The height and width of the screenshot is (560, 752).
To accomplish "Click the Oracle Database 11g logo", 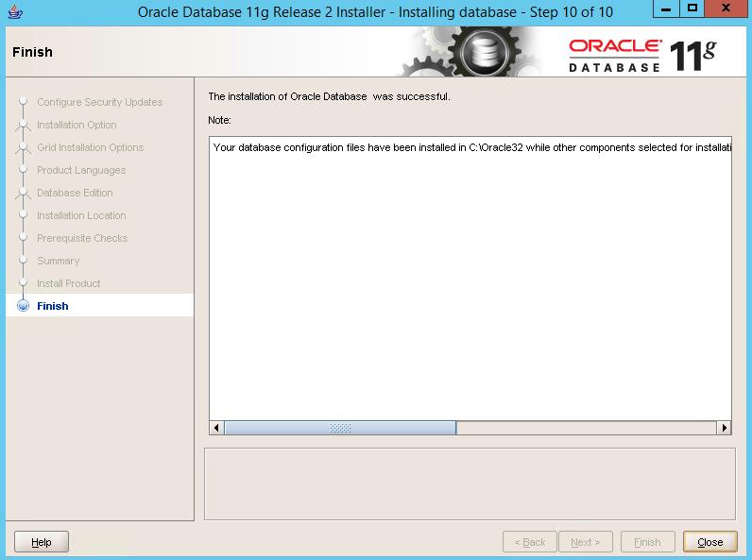I will click(x=642, y=56).
